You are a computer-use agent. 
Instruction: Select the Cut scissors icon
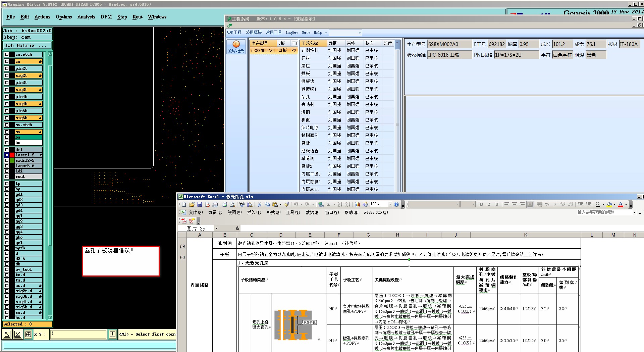259,204
